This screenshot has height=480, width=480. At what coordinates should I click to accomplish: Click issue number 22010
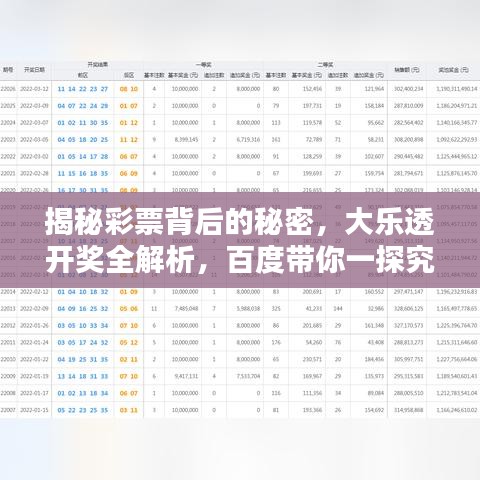8,359
